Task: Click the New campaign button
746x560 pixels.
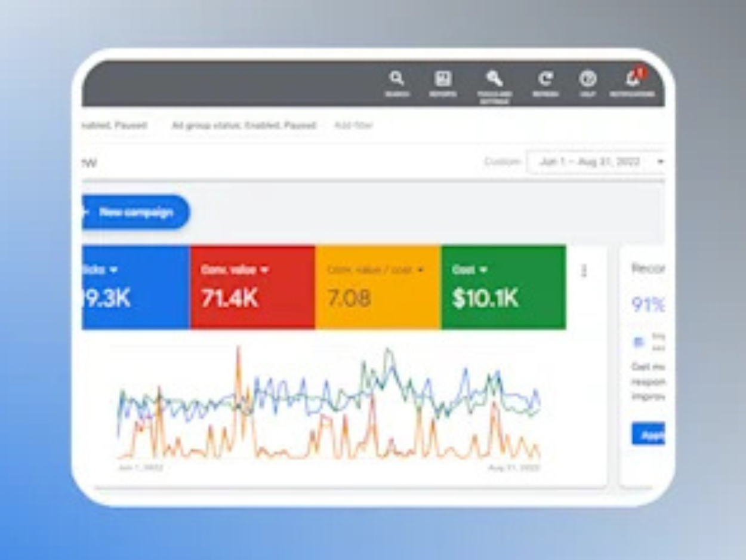Action: (135, 212)
